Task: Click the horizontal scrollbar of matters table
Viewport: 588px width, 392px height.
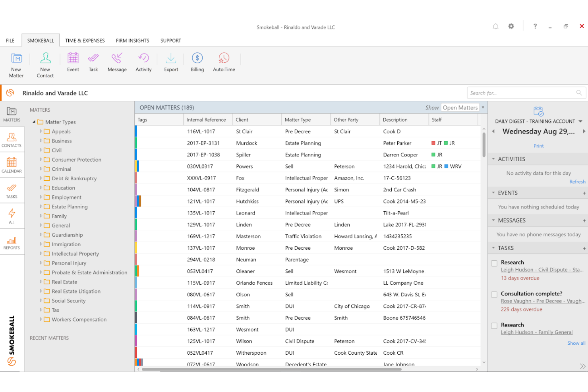Action: (271, 369)
